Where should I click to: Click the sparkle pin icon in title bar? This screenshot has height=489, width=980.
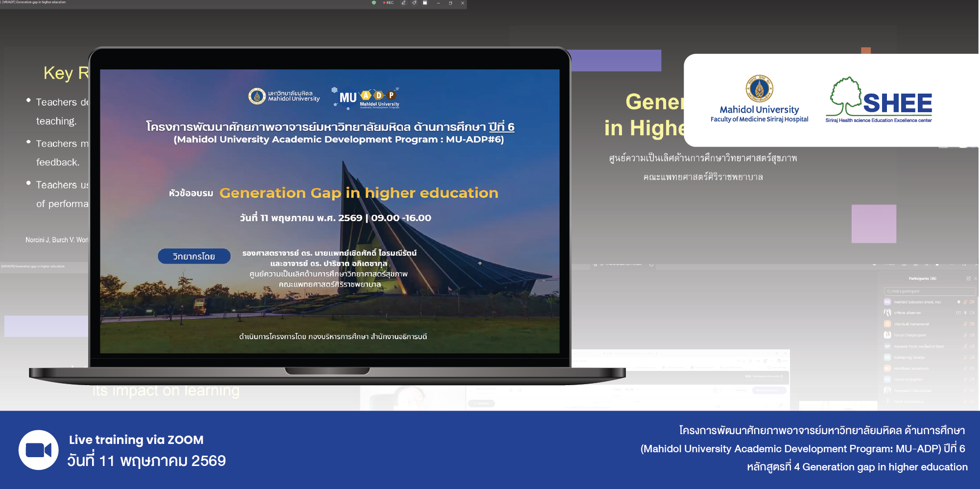pos(414,3)
